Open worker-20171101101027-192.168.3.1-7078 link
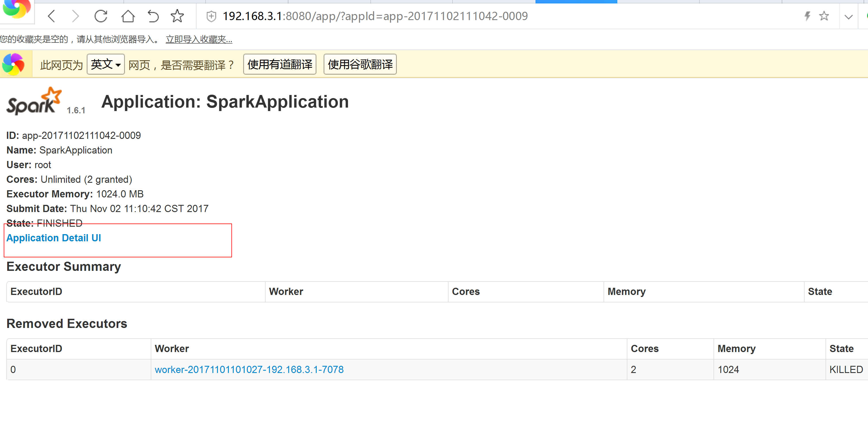 (249, 370)
